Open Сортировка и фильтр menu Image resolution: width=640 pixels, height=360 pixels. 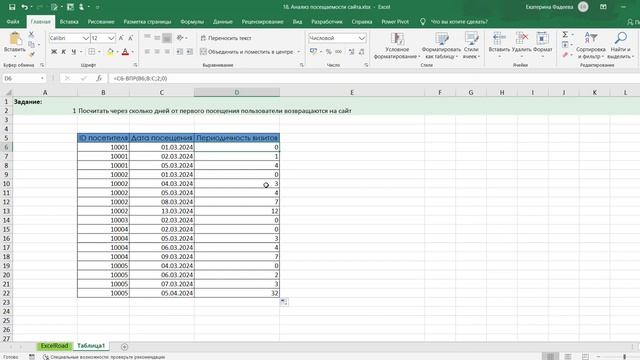(591, 46)
